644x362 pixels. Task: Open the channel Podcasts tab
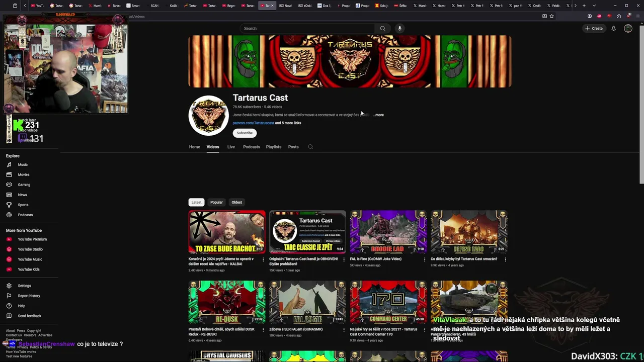click(x=252, y=147)
